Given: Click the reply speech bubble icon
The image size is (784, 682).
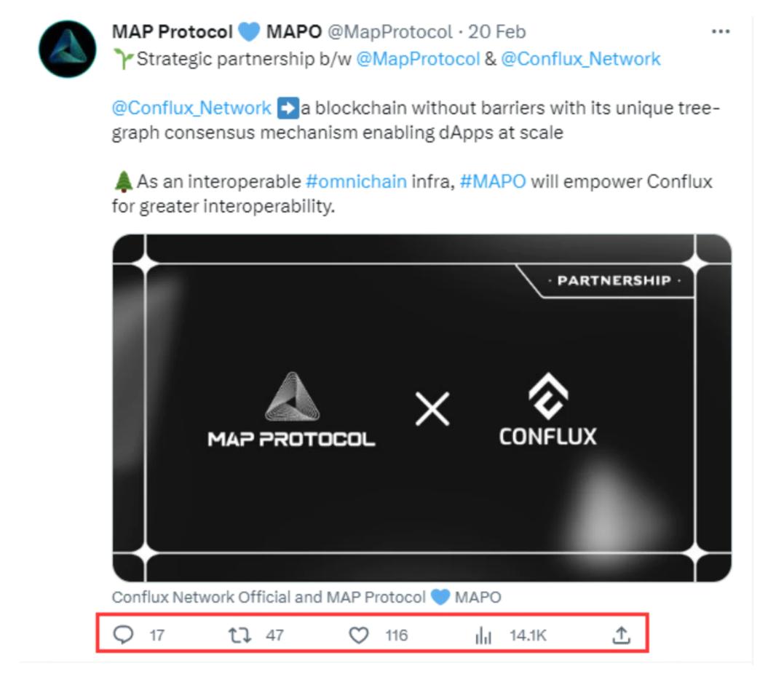Looking at the screenshot, I should (124, 635).
